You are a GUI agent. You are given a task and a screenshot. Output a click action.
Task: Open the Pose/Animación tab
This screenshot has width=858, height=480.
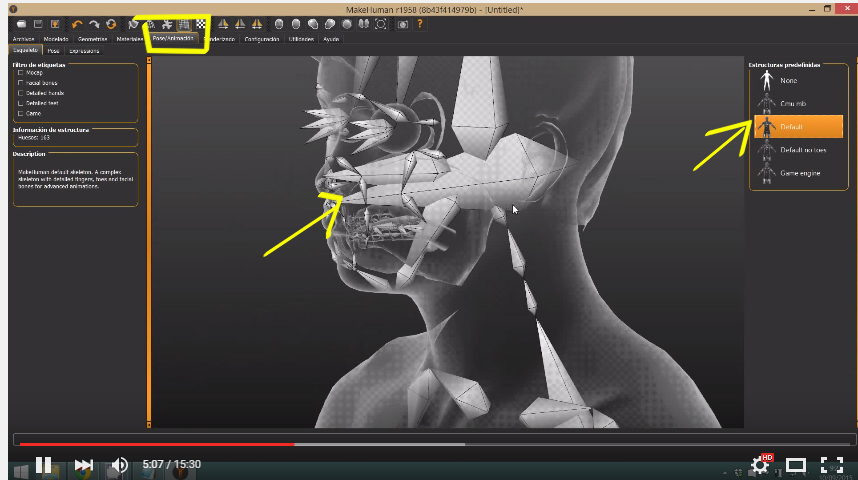pyautogui.click(x=173, y=38)
